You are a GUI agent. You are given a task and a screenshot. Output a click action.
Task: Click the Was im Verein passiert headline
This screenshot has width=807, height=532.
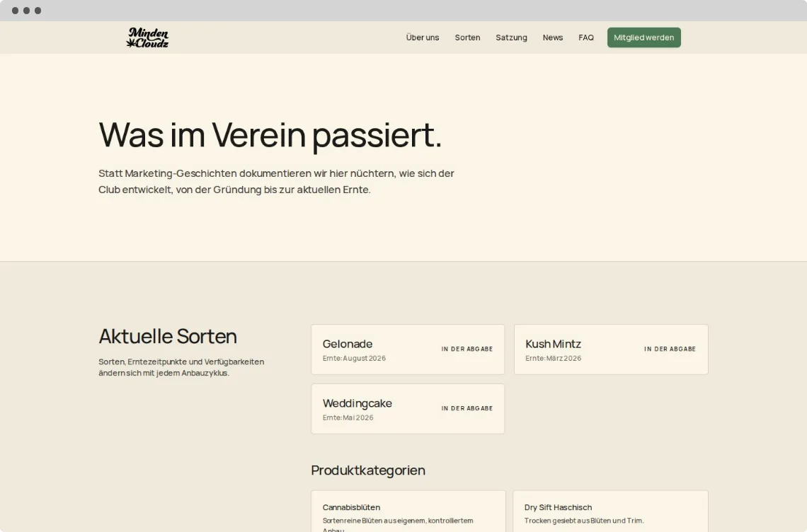click(x=270, y=135)
